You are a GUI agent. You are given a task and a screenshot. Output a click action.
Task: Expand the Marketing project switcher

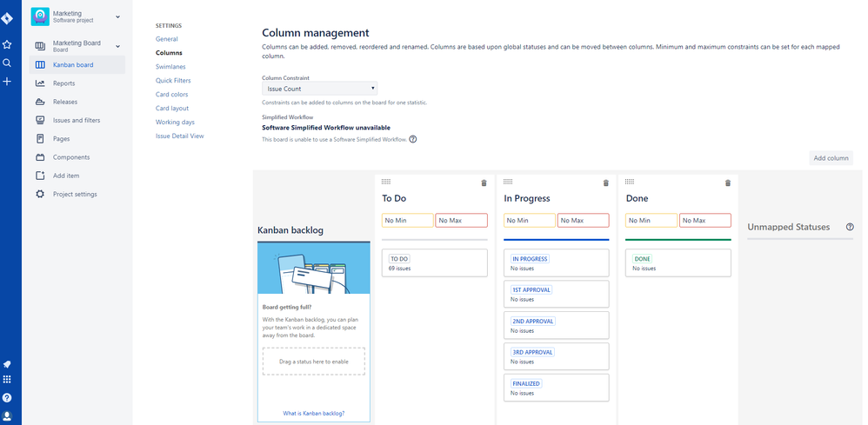(118, 17)
